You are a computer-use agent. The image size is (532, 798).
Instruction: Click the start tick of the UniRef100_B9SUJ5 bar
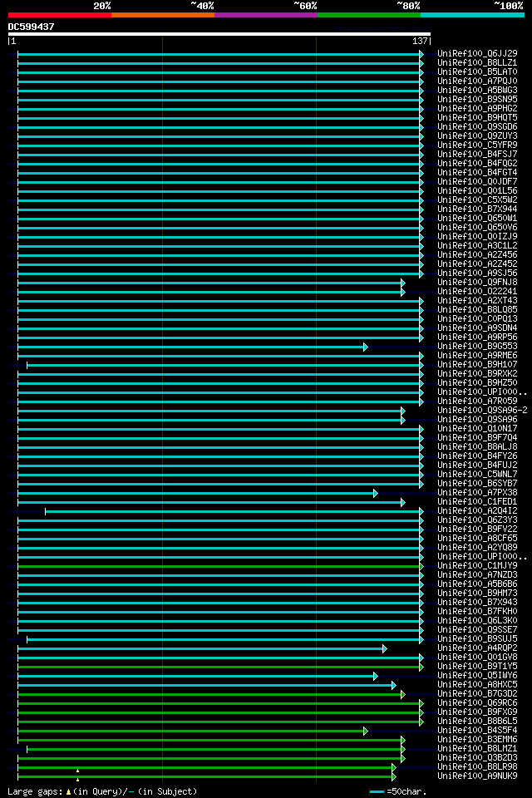[x=27, y=640]
